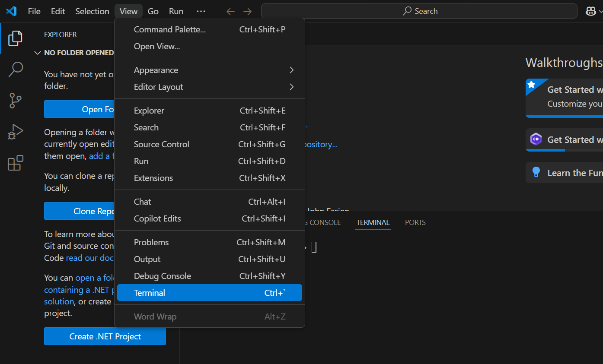Click the three-dots overflow menu
603x364 pixels.
point(201,11)
